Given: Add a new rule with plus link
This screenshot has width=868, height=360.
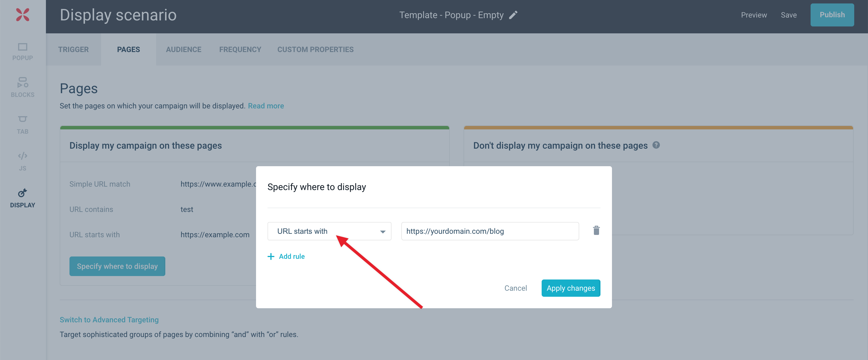Looking at the screenshot, I should point(286,256).
